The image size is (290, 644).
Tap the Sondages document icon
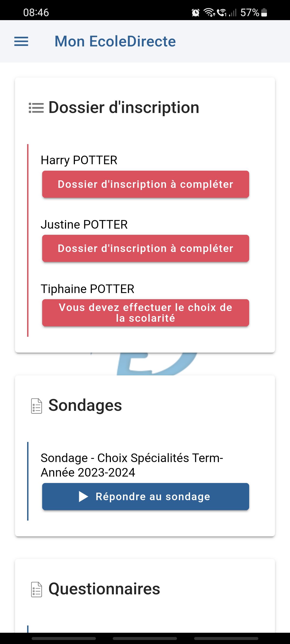point(37,406)
